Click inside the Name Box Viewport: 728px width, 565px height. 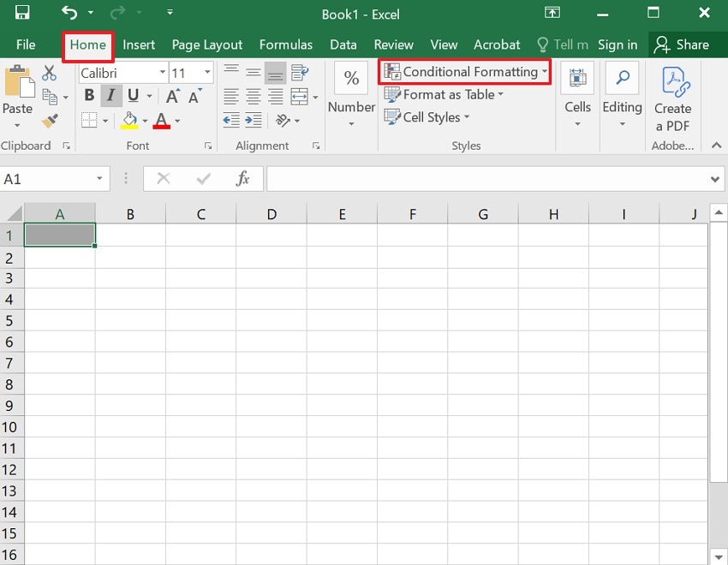(x=47, y=178)
